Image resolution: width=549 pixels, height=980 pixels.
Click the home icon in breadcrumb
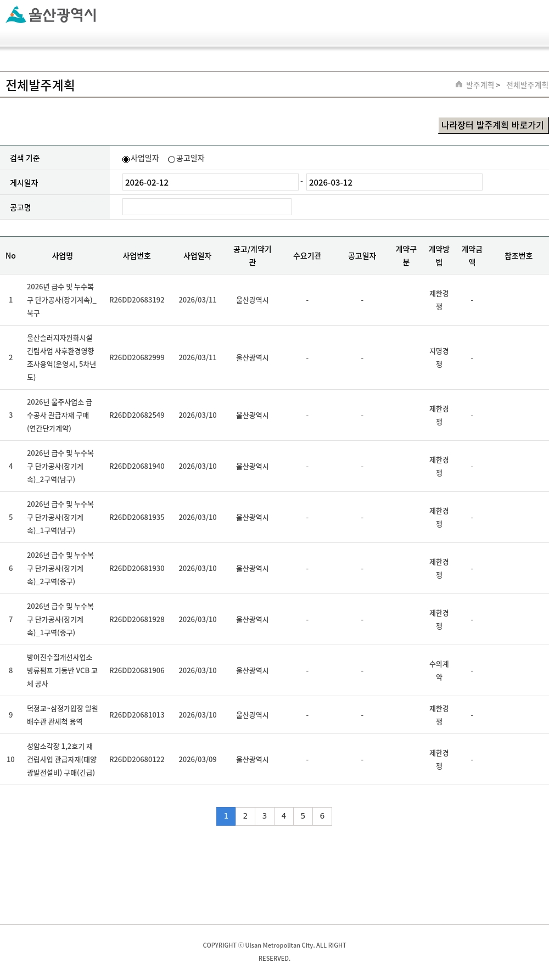pos(459,85)
